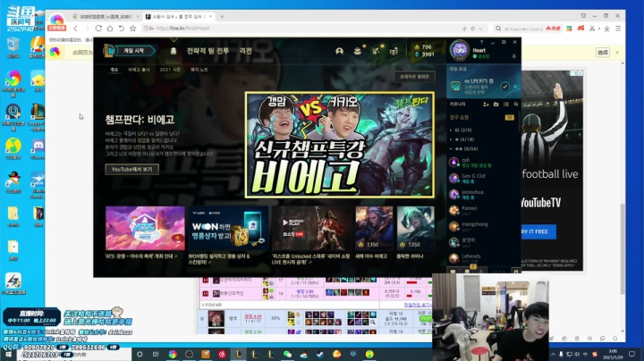644x361 pixels.
Task: Click browser home button
Action: (x=110, y=29)
